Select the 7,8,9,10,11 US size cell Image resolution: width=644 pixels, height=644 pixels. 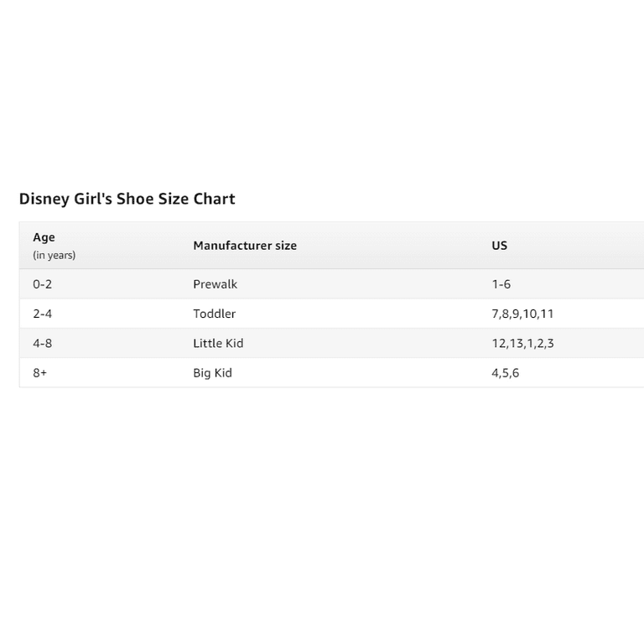pyautogui.click(x=522, y=314)
